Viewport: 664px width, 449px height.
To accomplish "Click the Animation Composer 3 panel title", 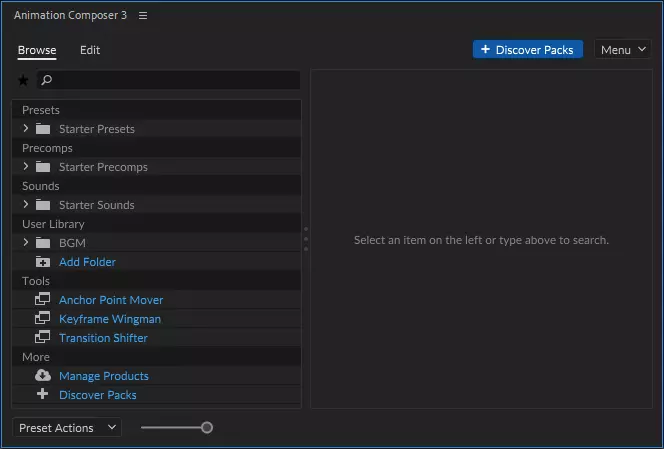I will (x=70, y=15).
